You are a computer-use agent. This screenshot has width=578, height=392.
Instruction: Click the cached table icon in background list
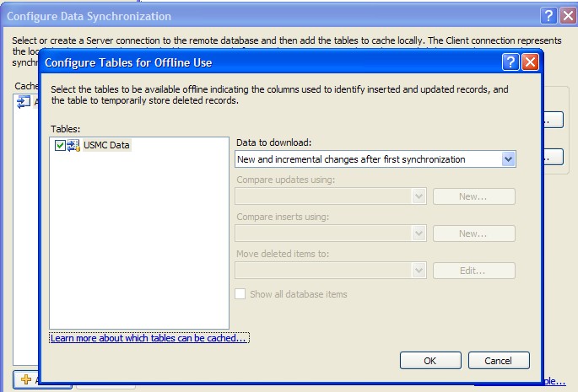point(23,103)
